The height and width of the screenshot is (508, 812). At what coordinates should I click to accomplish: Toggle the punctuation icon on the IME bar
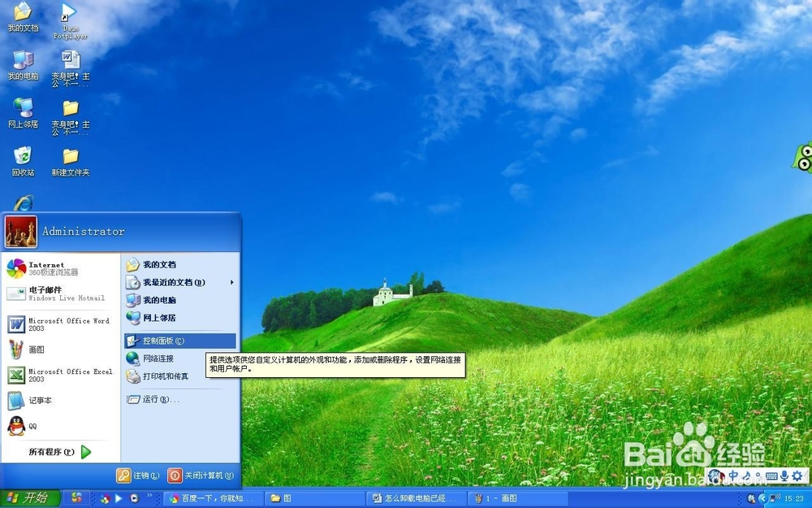(758, 475)
